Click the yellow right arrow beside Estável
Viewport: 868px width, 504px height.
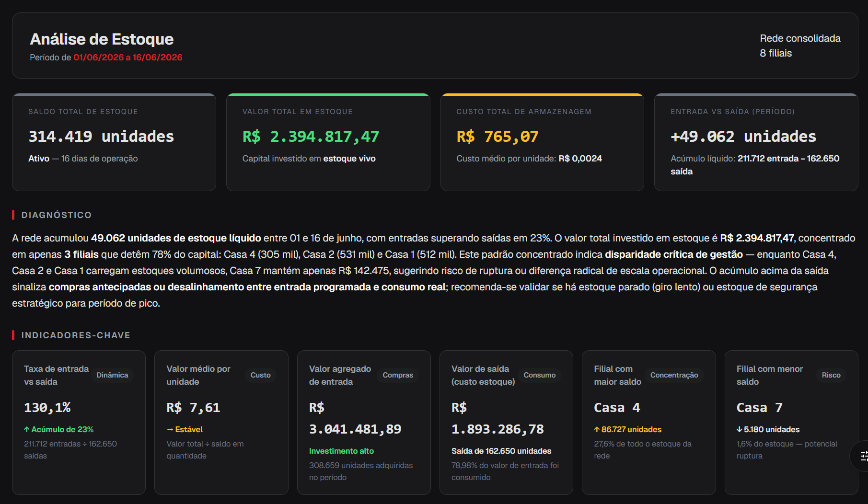click(x=170, y=430)
